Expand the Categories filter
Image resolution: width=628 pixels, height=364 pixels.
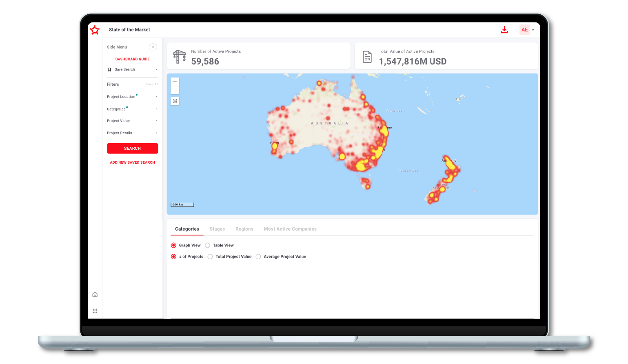132,109
